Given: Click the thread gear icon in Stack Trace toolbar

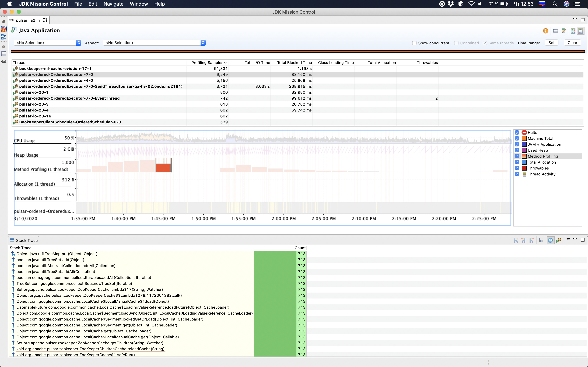Looking at the screenshot, I should (559, 240).
